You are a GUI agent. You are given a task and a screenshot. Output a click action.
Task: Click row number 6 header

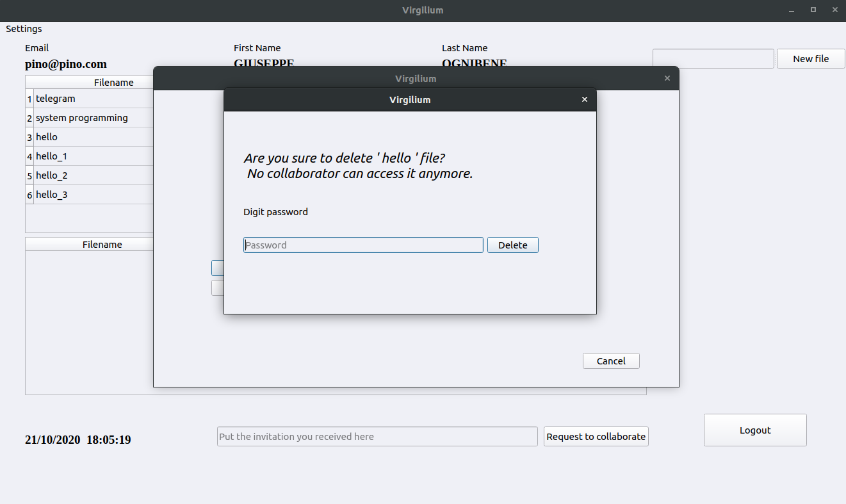click(x=29, y=195)
